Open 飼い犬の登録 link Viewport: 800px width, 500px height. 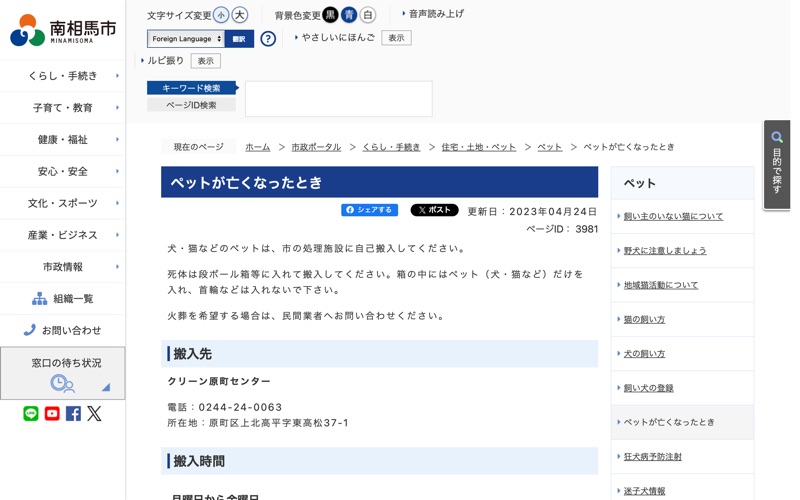[x=648, y=388]
